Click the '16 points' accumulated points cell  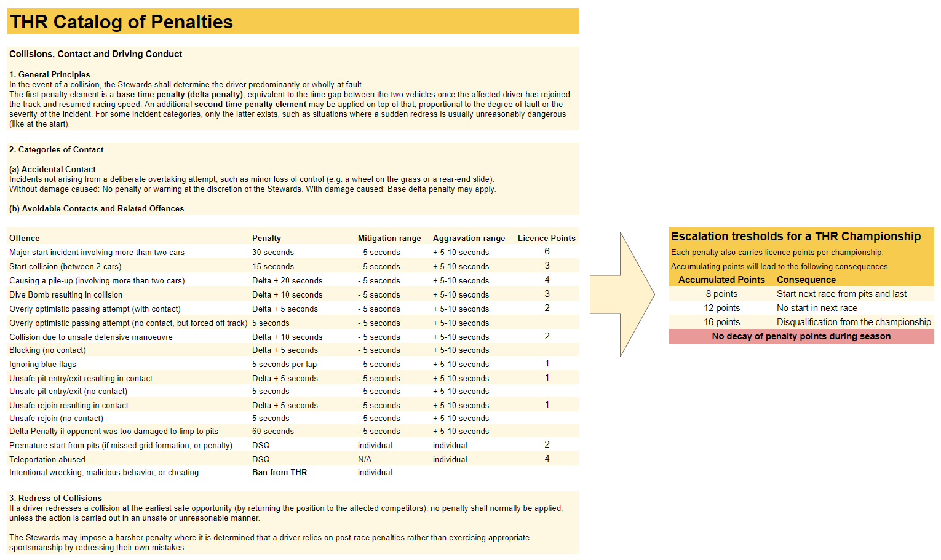tap(721, 322)
